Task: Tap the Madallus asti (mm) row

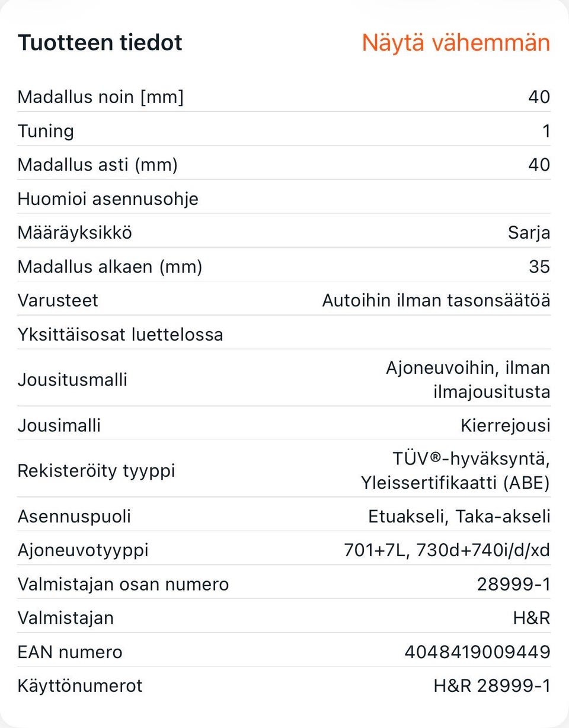Action: coord(284,164)
